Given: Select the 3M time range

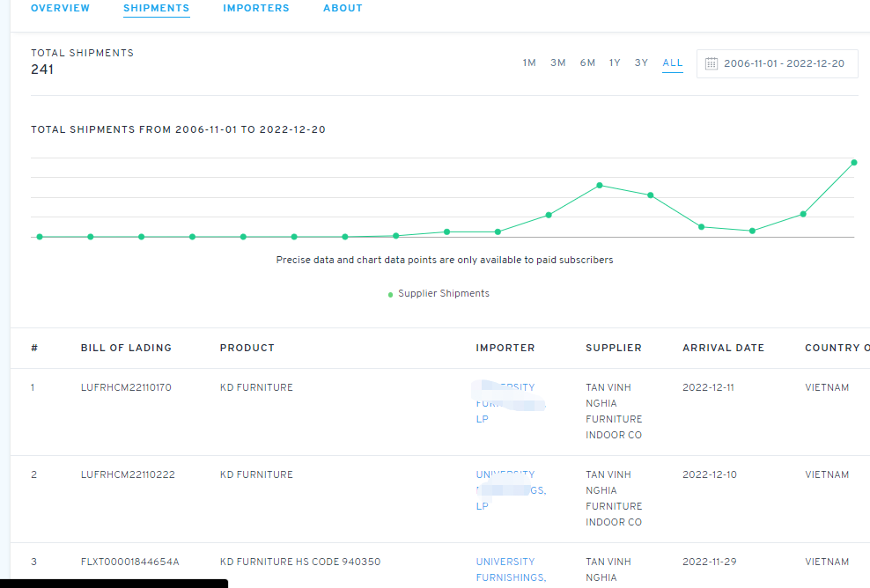Looking at the screenshot, I should [558, 62].
